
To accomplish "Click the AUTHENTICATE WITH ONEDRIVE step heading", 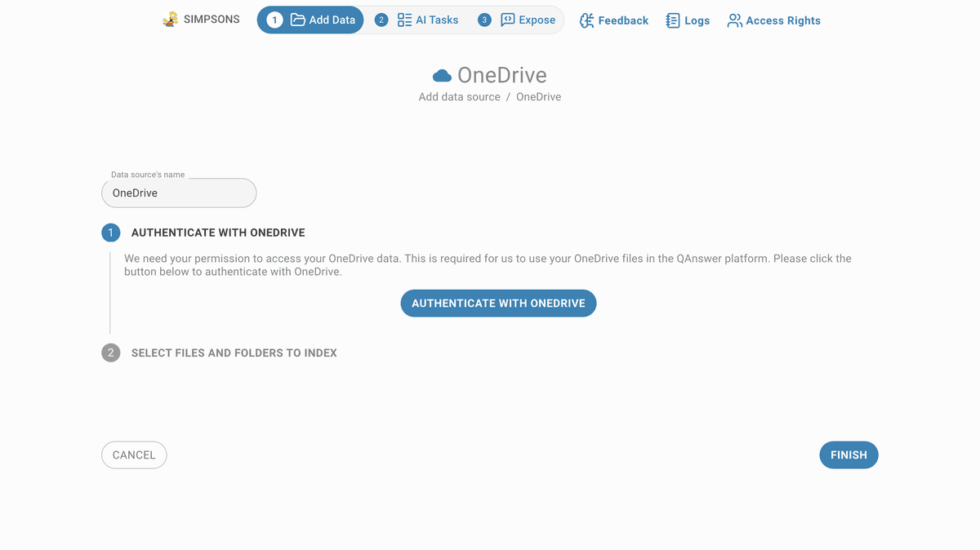I will coord(218,233).
